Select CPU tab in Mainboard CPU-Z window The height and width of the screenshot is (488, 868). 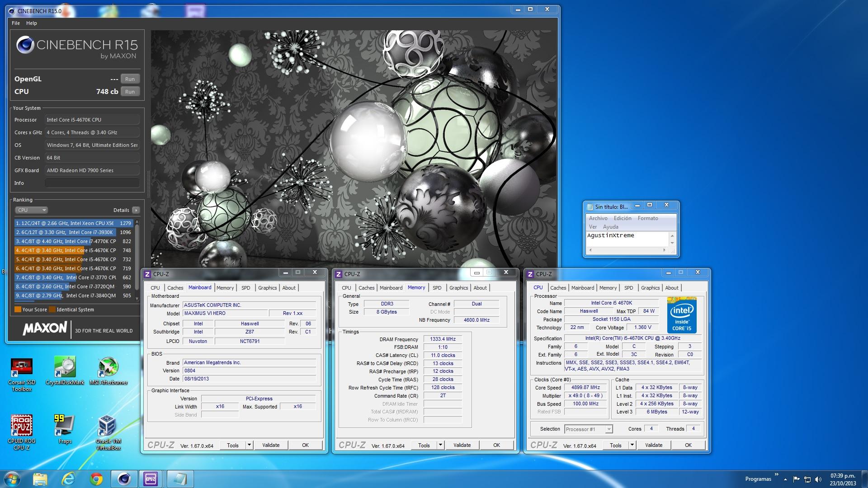155,288
